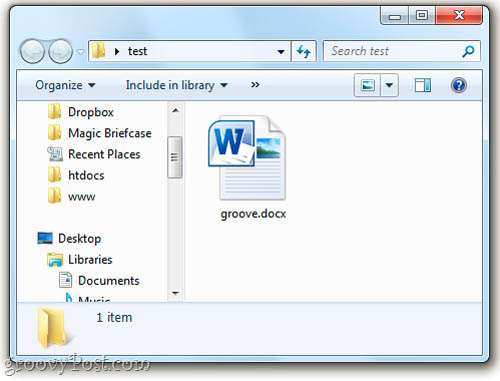
Task: Click the Dropbox folder icon
Action: (54, 111)
